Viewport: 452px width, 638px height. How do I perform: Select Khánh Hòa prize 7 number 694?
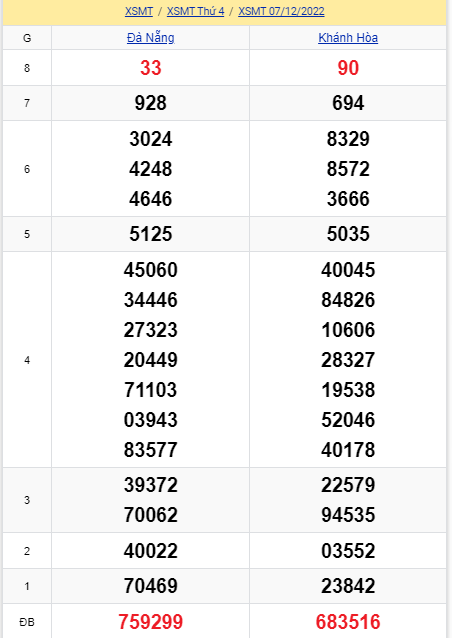pos(348,103)
